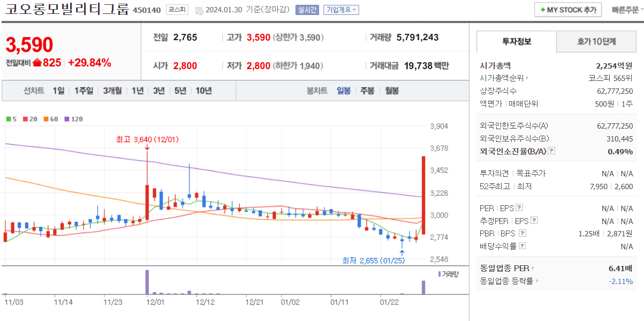Switch to the 투자정보 tab
The image size is (644, 321).
pyautogui.click(x=517, y=41)
